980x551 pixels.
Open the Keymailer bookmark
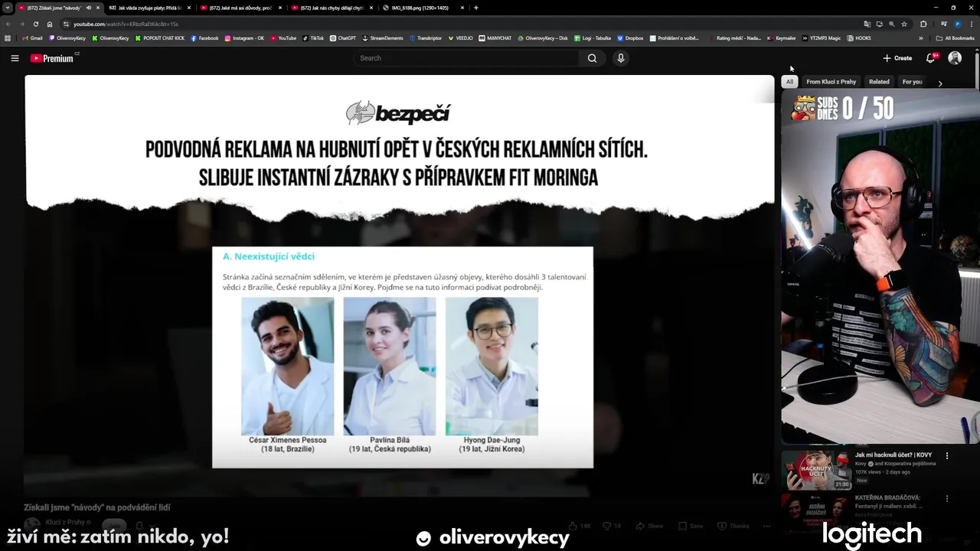pyautogui.click(x=782, y=37)
